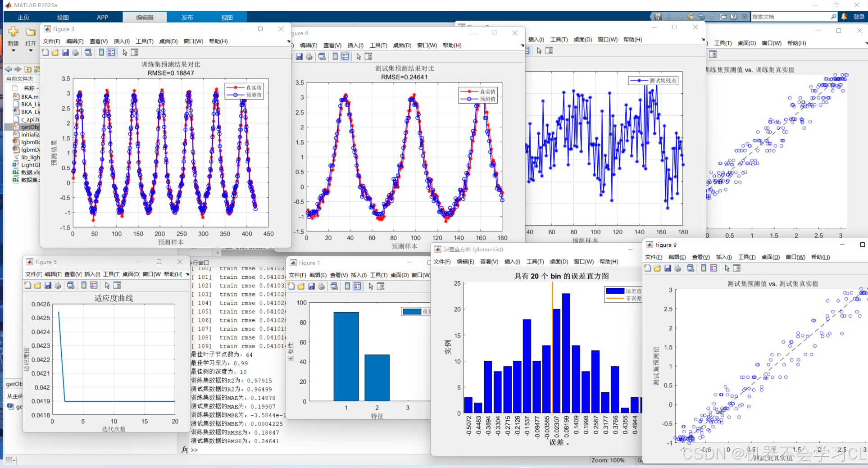Open Property Inspector in Figure 3 toolbar
The image size is (868, 468).
(x=135, y=53)
